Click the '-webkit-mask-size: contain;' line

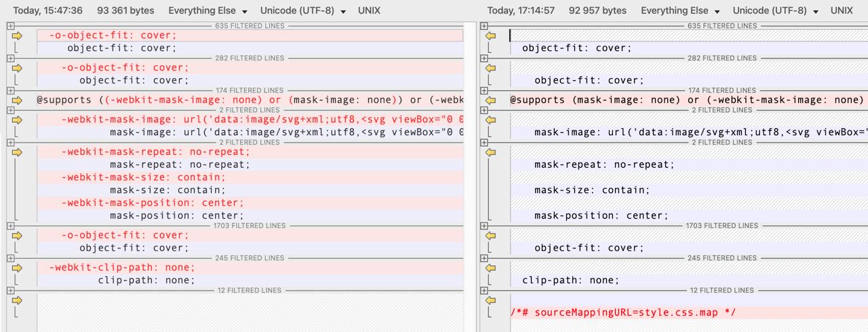click(250, 177)
